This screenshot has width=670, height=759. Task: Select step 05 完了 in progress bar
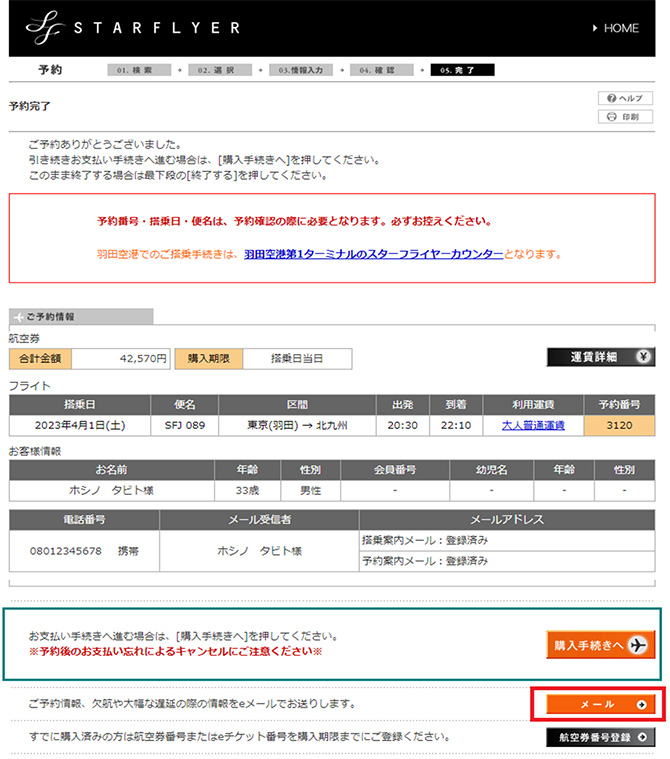pos(462,71)
